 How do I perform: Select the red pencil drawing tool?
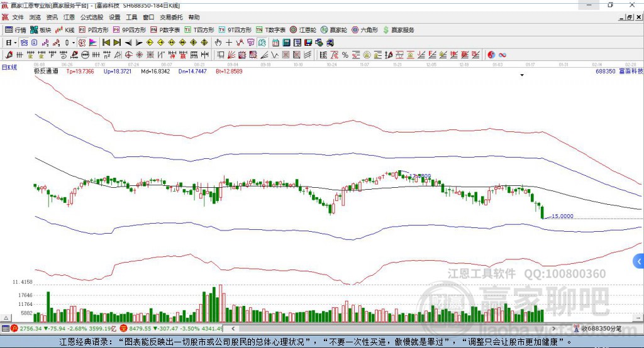[9, 55]
